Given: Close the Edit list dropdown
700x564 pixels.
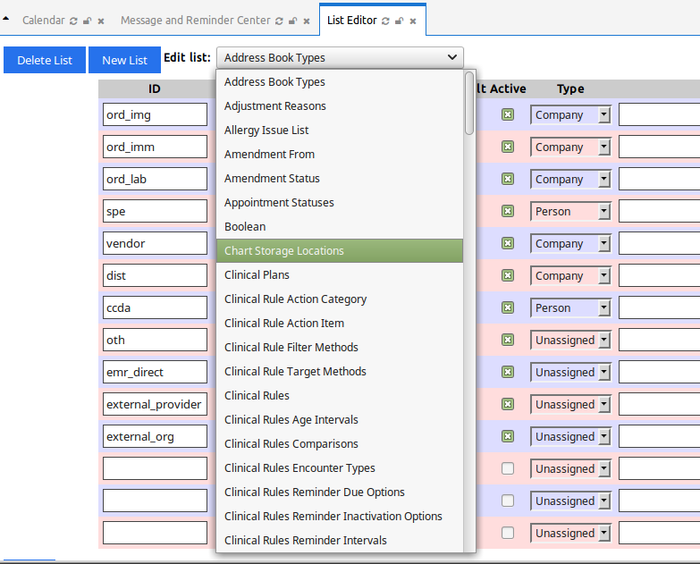Looking at the screenshot, I should [x=340, y=58].
